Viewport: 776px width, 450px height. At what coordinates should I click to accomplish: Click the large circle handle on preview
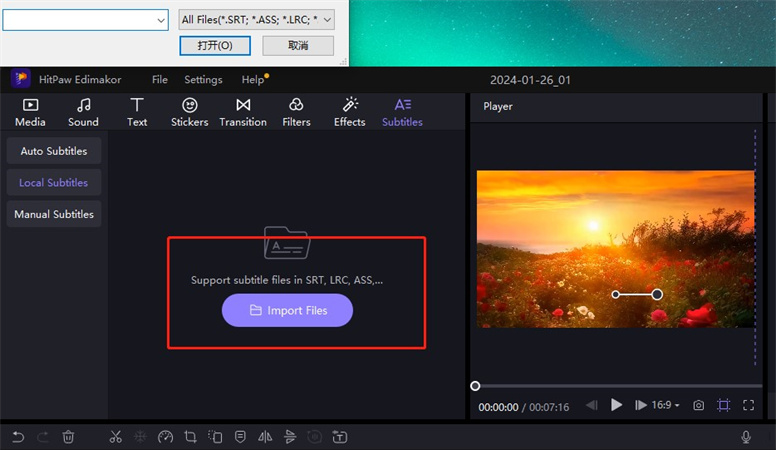click(x=657, y=295)
